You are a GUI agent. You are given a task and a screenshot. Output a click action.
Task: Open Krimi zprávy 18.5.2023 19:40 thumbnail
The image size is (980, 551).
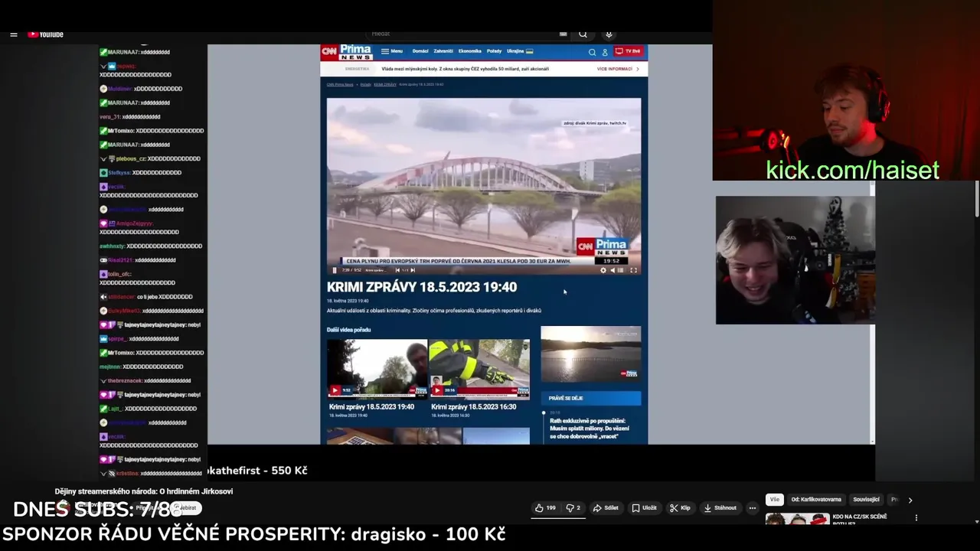click(x=377, y=369)
